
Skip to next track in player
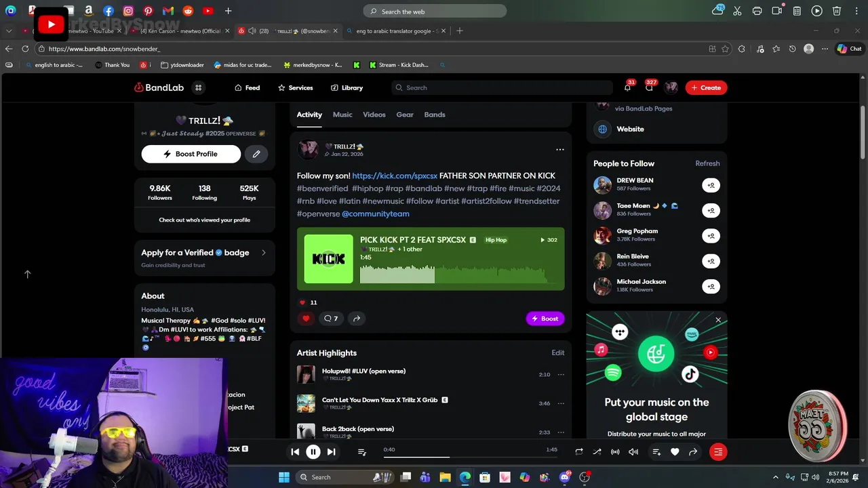pyautogui.click(x=331, y=452)
